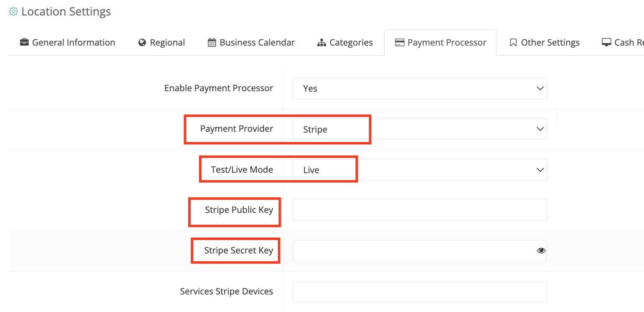644x312 pixels.
Task: Click the credit card icon for Payment Processor
Action: click(399, 42)
